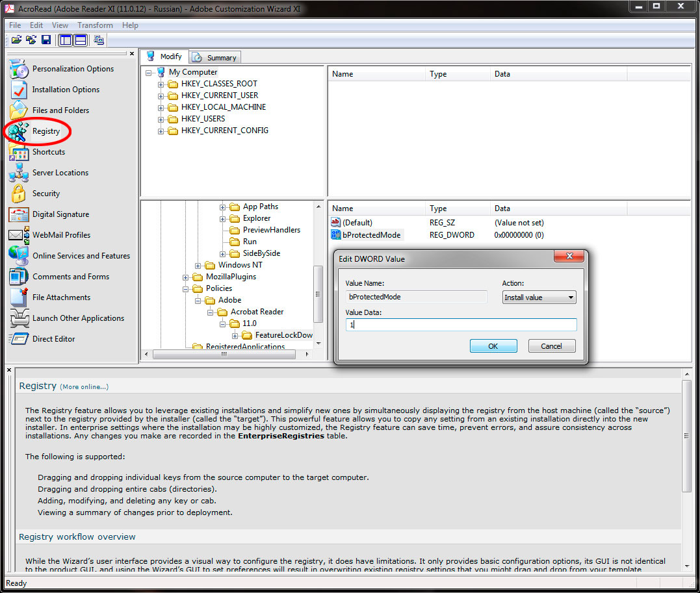700x593 pixels.
Task: Follow the More online link
Action: pyautogui.click(x=84, y=387)
